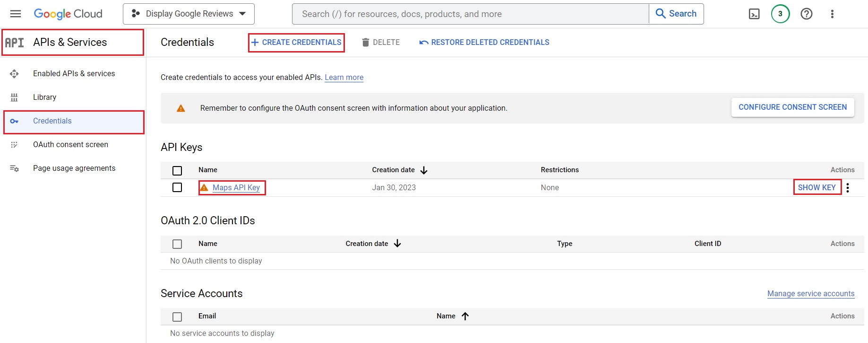Open the Maps API Key link
The width and height of the screenshot is (868, 343).
[x=236, y=187]
